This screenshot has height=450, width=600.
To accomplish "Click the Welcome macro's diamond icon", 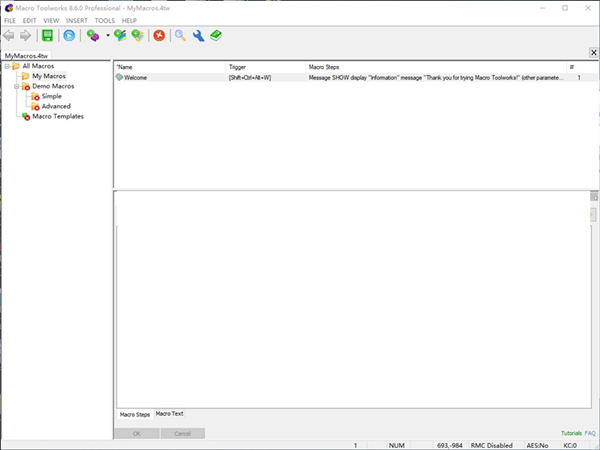I will click(119, 77).
